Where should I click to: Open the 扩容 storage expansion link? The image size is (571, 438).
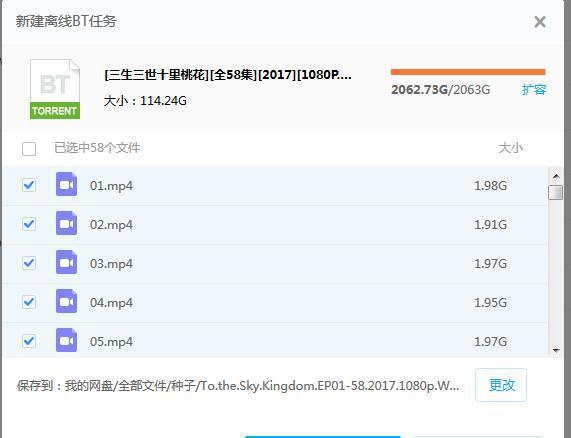point(534,90)
